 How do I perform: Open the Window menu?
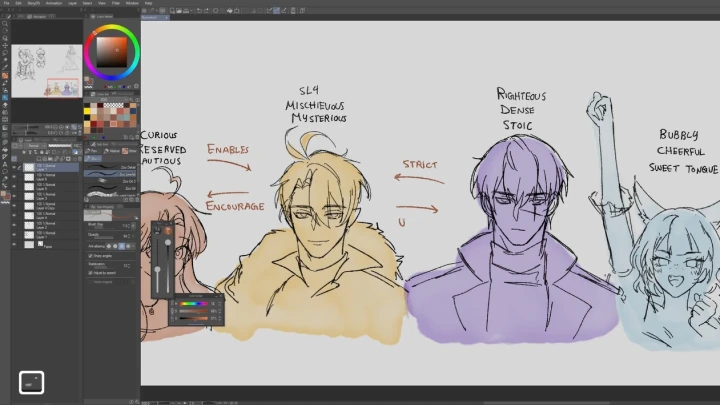coord(132,3)
